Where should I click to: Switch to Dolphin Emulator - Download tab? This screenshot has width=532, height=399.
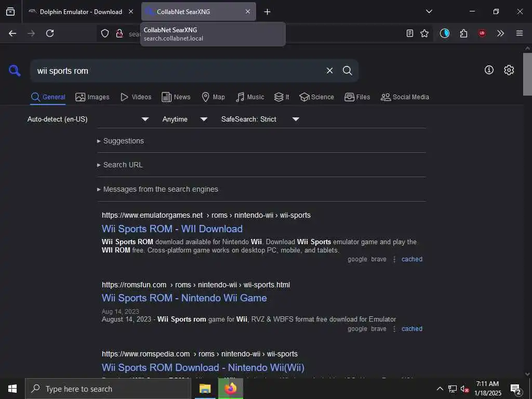pyautogui.click(x=81, y=12)
